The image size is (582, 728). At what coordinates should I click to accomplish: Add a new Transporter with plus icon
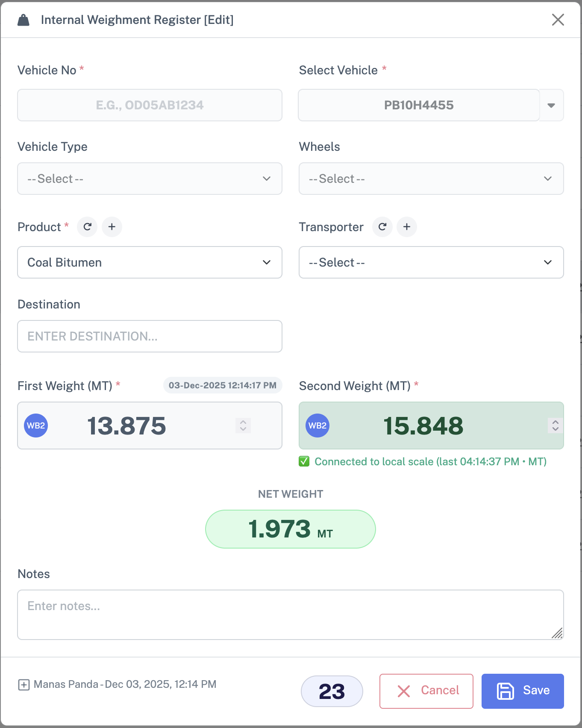(x=407, y=227)
